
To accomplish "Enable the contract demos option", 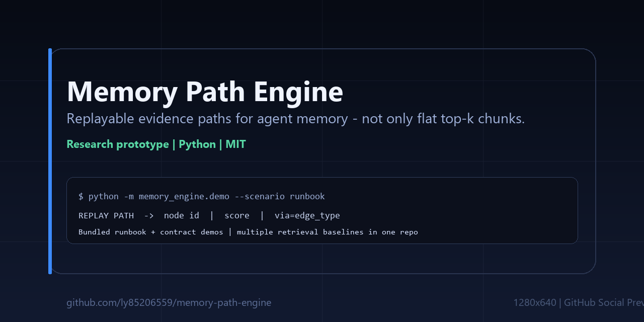I will click(x=191, y=232).
